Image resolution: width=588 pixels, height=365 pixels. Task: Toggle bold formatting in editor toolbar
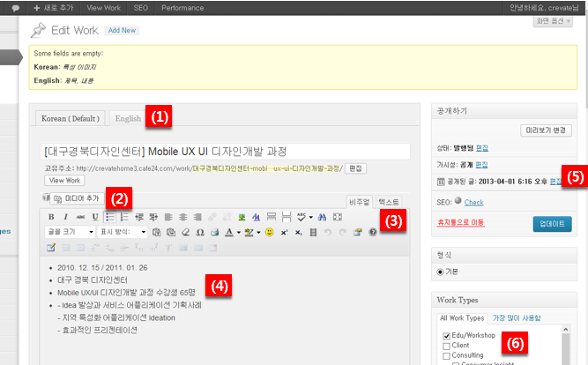(51, 217)
